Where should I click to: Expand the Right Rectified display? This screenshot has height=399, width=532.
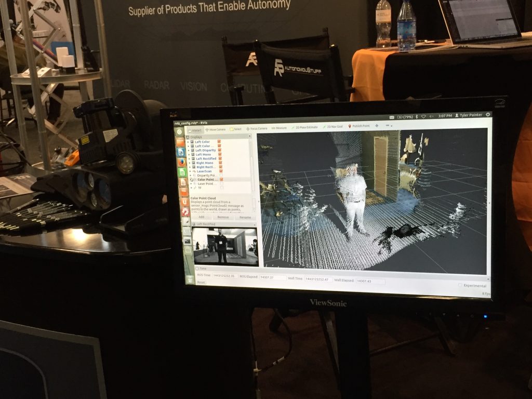click(x=190, y=167)
